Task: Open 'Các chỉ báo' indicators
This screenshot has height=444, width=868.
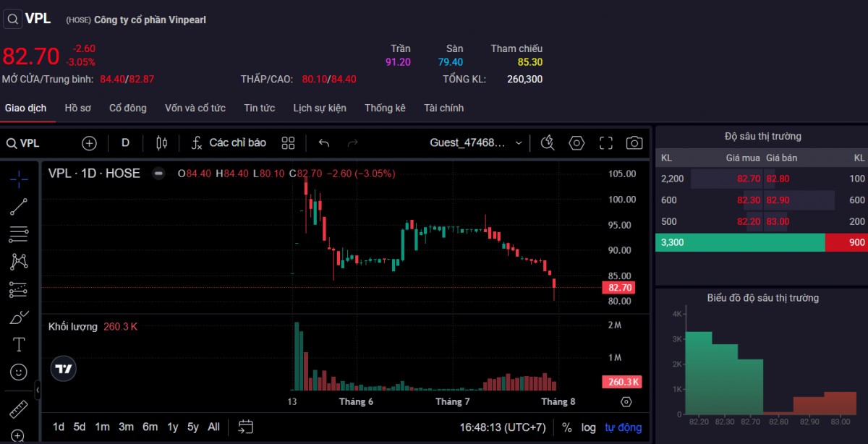Action: point(229,143)
